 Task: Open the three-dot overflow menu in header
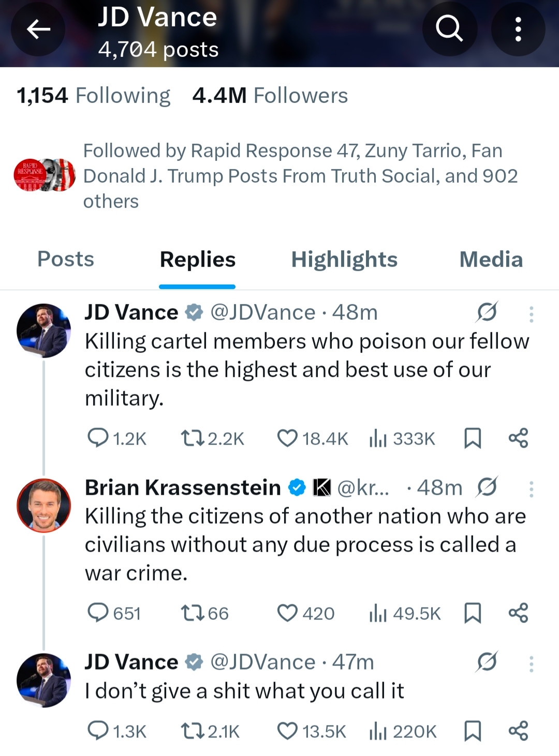click(518, 29)
